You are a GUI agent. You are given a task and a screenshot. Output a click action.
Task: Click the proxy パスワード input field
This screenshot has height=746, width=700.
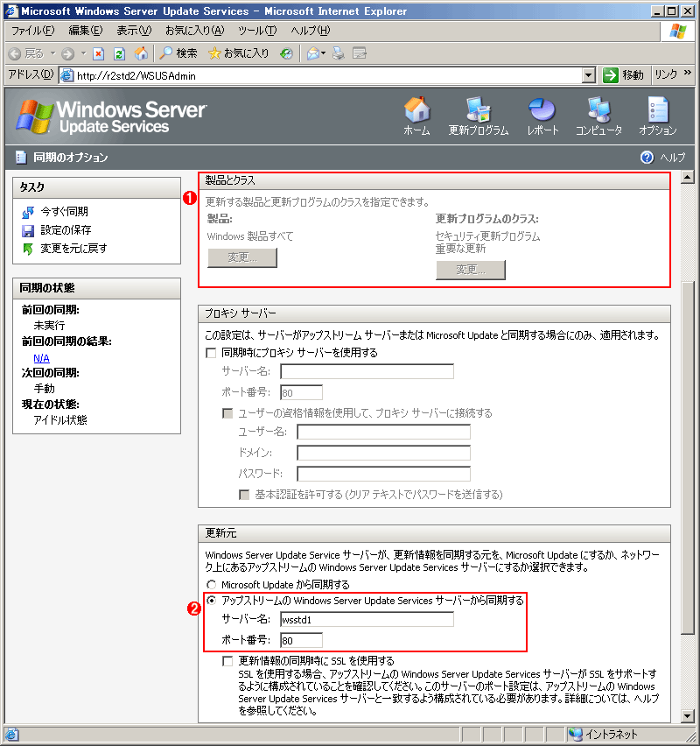pos(384,474)
